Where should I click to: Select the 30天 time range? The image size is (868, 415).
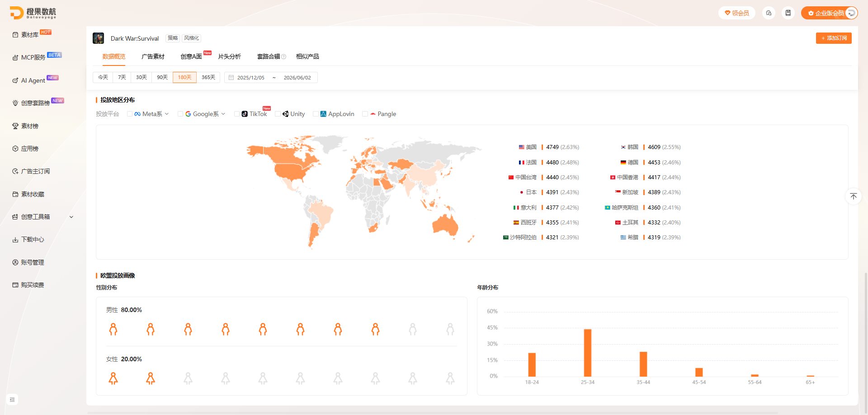pyautogui.click(x=142, y=78)
